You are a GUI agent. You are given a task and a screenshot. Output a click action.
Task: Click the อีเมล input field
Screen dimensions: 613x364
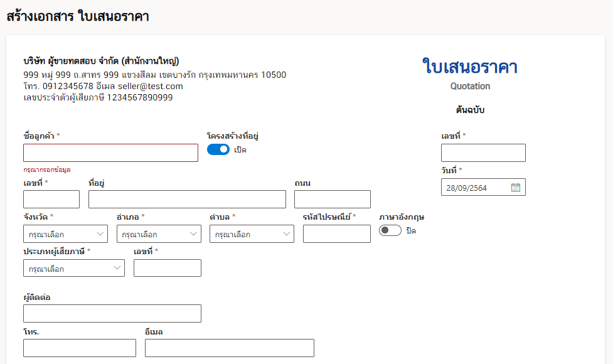230,348
